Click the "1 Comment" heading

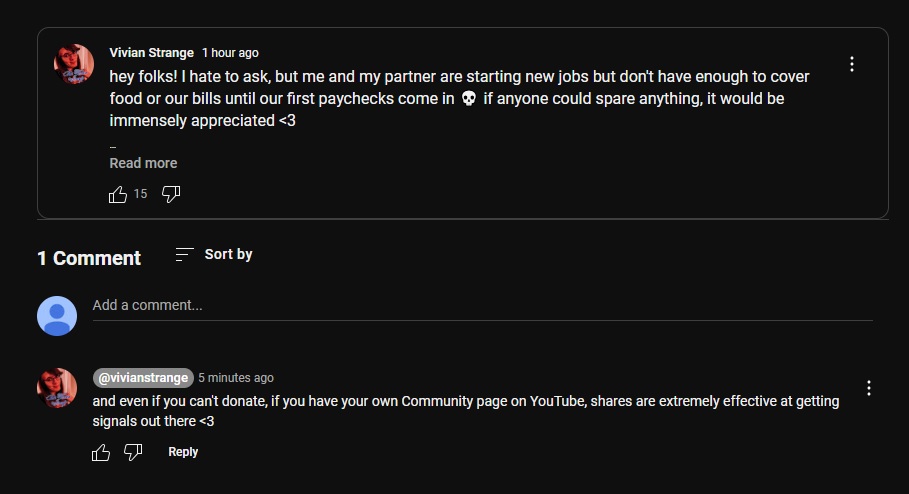click(x=89, y=258)
